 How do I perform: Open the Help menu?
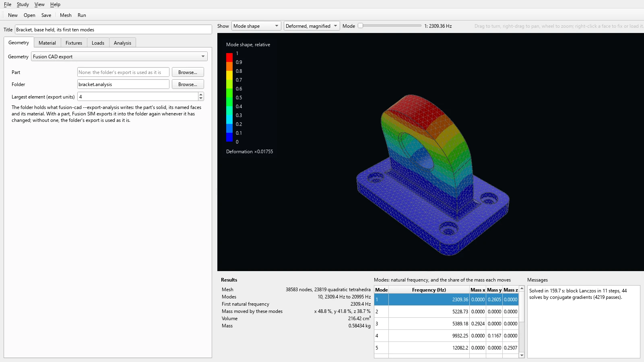coord(55,4)
